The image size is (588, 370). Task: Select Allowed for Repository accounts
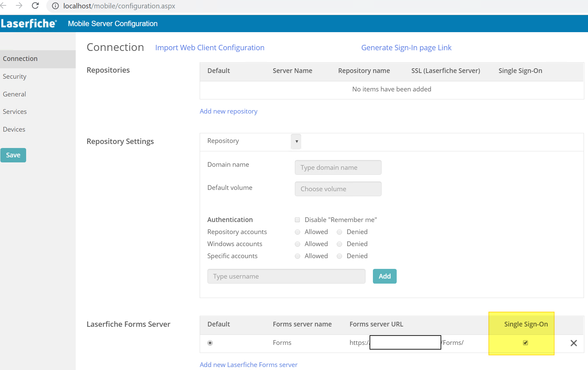click(x=297, y=232)
